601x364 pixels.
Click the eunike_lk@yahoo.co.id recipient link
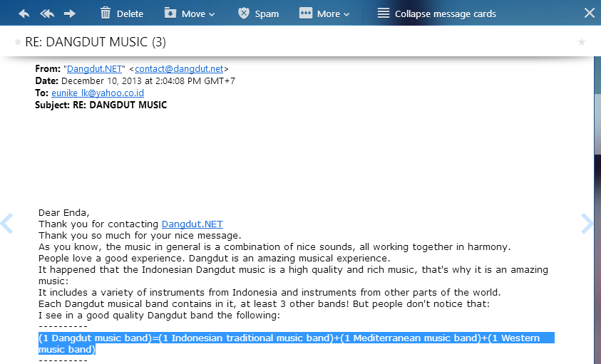pyautogui.click(x=98, y=93)
